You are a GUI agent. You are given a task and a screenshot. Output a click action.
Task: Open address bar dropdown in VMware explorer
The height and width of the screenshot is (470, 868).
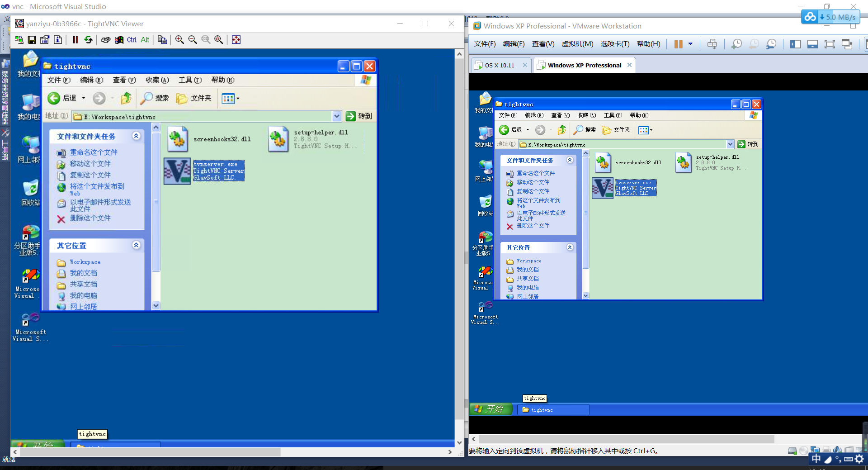[x=730, y=144]
